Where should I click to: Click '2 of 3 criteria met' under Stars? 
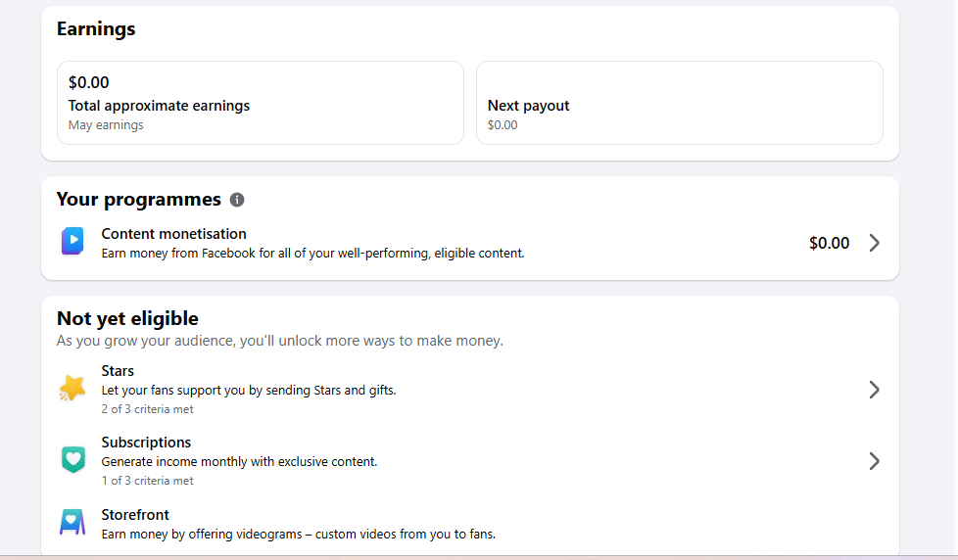coord(147,409)
